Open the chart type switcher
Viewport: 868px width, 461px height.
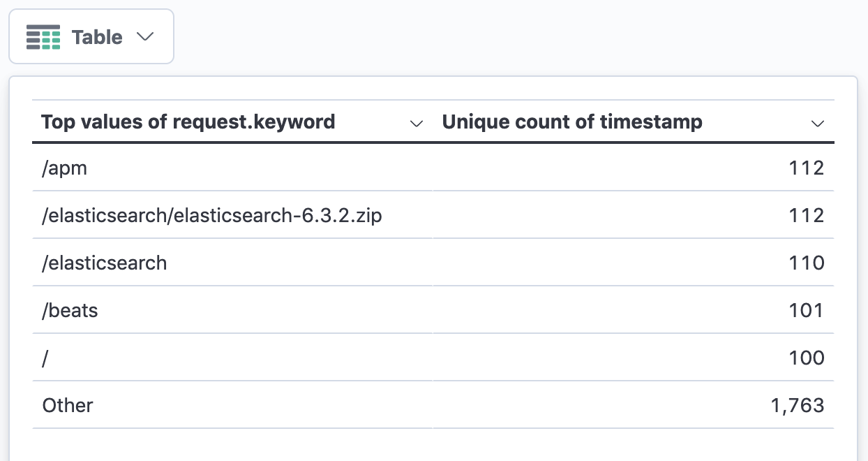[144, 37]
